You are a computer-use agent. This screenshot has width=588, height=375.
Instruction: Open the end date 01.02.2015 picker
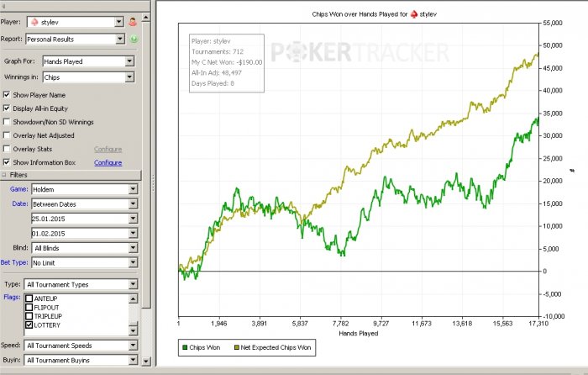tap(133, 233)
